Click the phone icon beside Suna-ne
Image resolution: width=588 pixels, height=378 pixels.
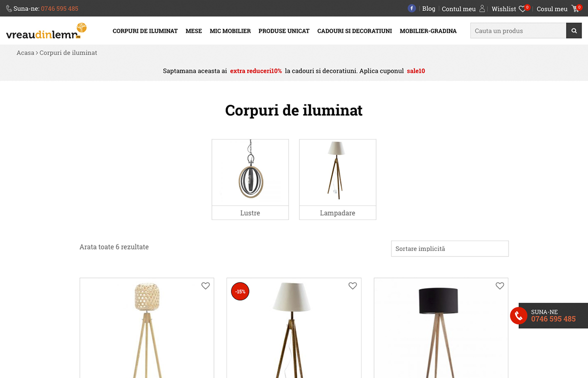[8, 8]
